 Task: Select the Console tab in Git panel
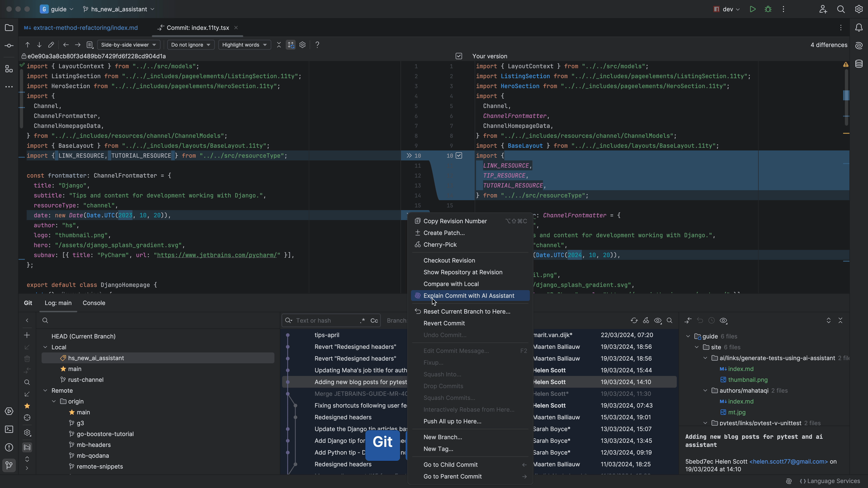pos(94,303)
